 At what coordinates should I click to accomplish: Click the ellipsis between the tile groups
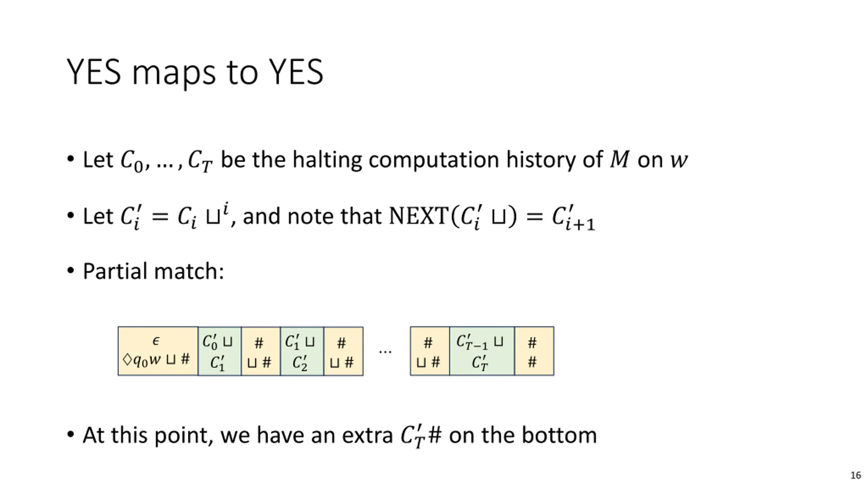coord(385,351)
